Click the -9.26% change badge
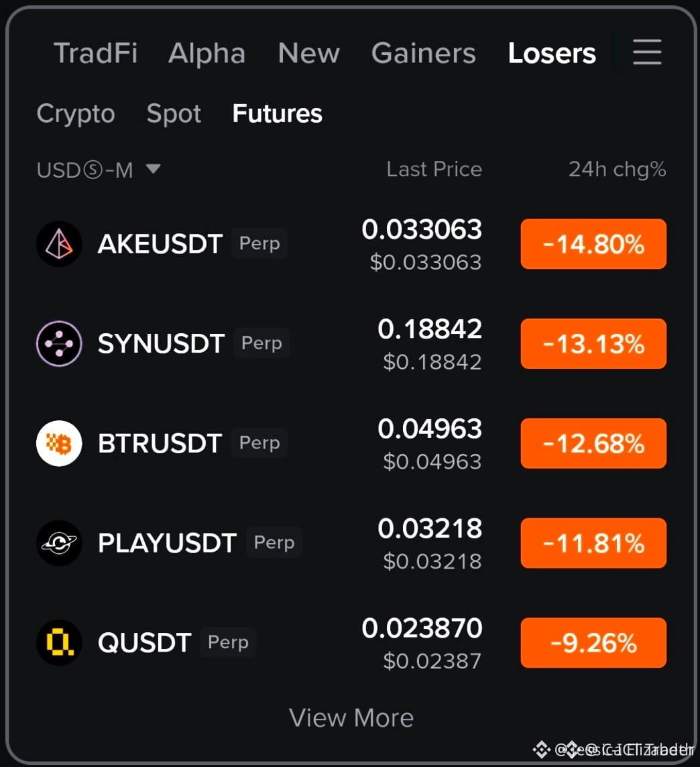Viewport: 700px width, 767px height. click(x=593, y=643)
